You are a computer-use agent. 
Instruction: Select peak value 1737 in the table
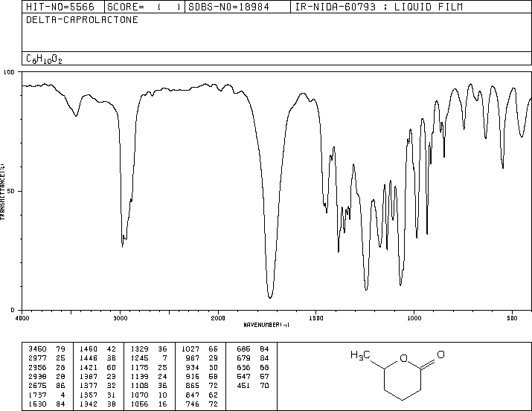37,395
